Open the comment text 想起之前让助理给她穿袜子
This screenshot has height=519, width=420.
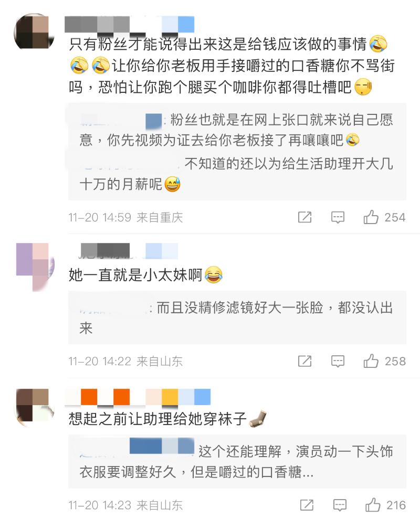pos(157,419)
